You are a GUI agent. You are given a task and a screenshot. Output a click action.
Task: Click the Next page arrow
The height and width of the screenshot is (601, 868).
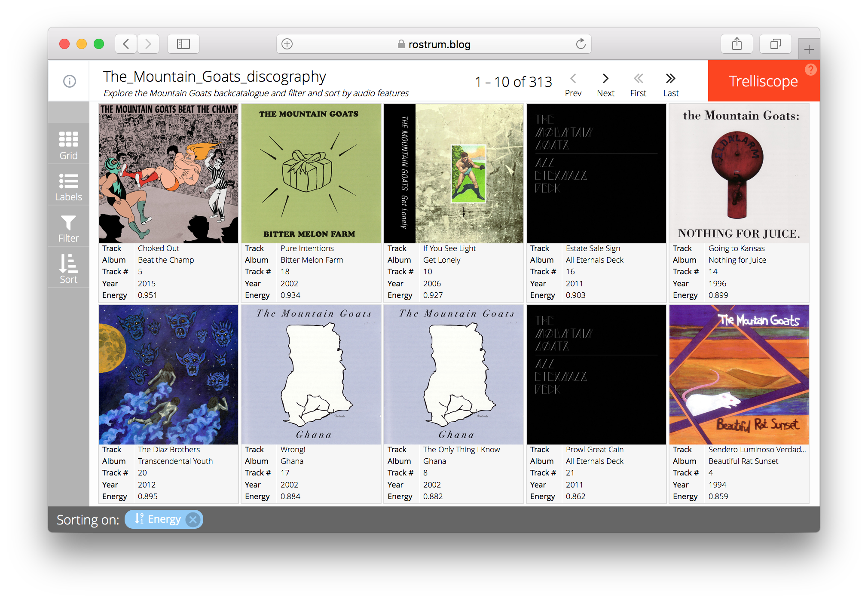tap(604, 79)
